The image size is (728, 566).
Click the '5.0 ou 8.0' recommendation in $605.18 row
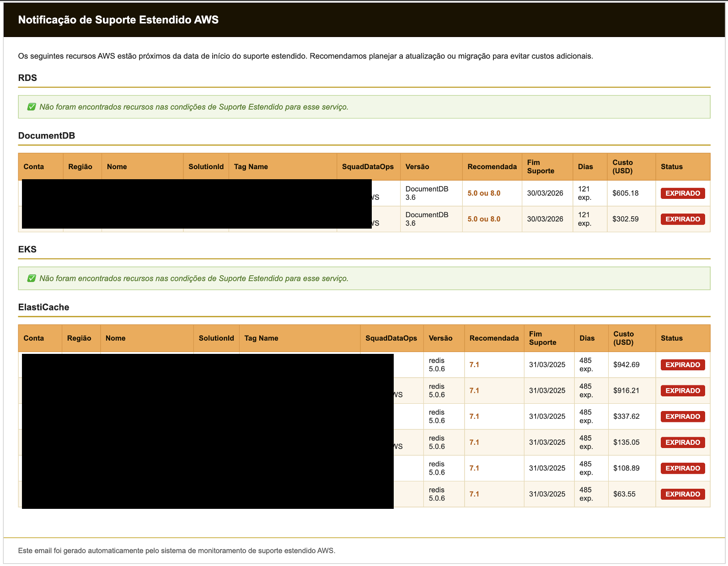pyautogui.click(x=484, y=193)
